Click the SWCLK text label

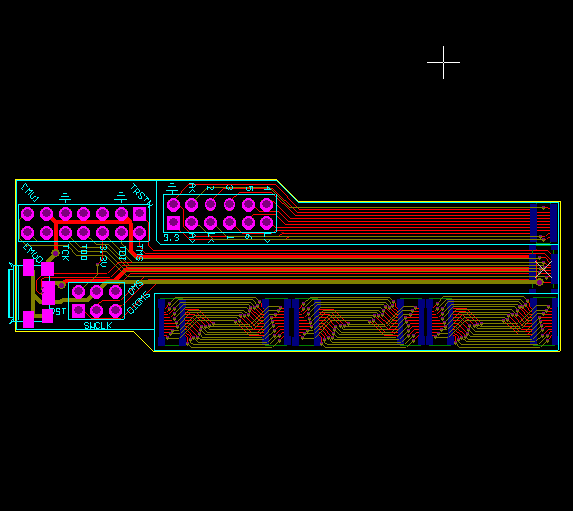(98, 325)
